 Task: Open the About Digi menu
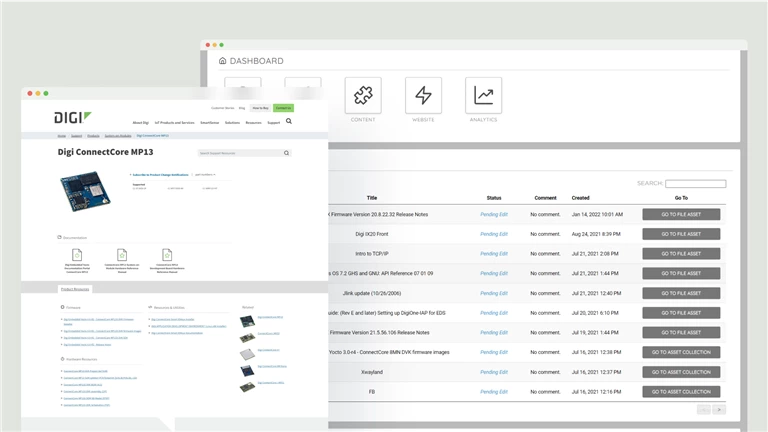point(141,122)
